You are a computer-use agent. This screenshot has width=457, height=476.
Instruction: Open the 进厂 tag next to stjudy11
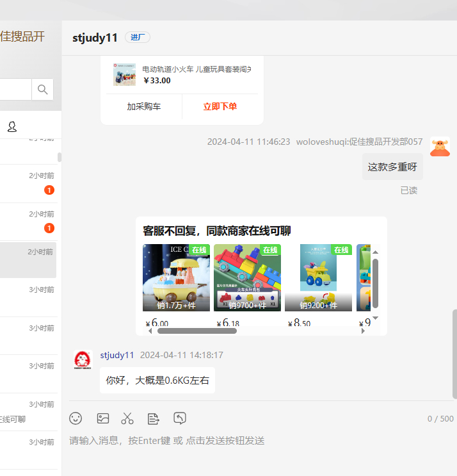click(138, 37)
